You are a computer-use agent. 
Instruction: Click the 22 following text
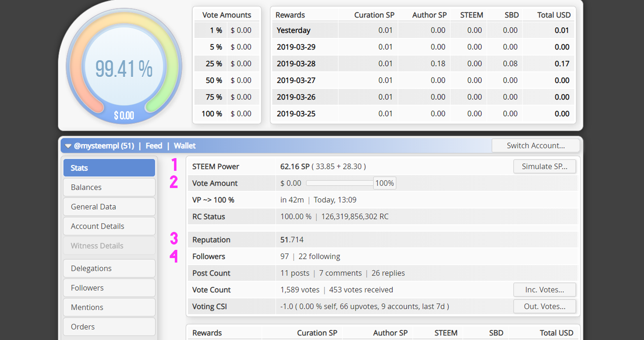pyautogui.click(x=319, y=256)
